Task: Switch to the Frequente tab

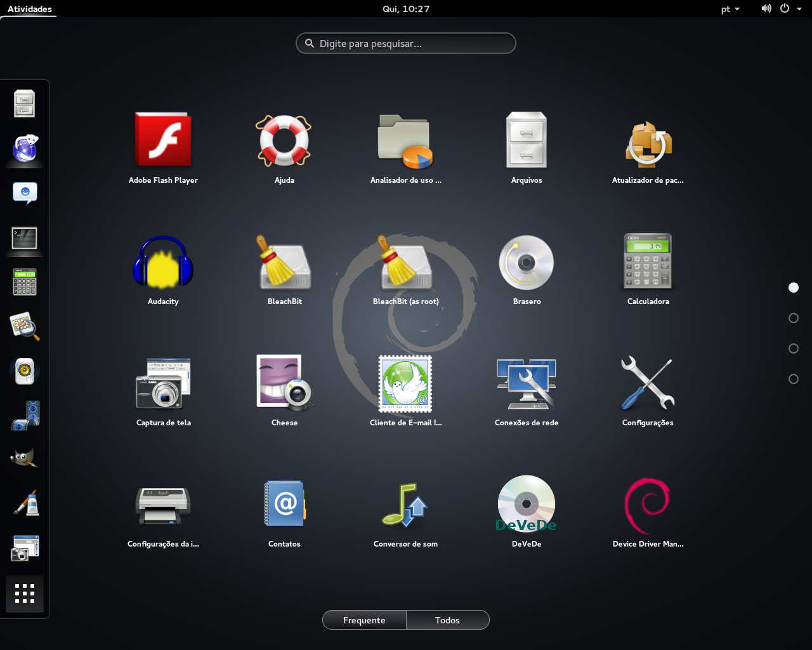Action: tap(364, 620)
